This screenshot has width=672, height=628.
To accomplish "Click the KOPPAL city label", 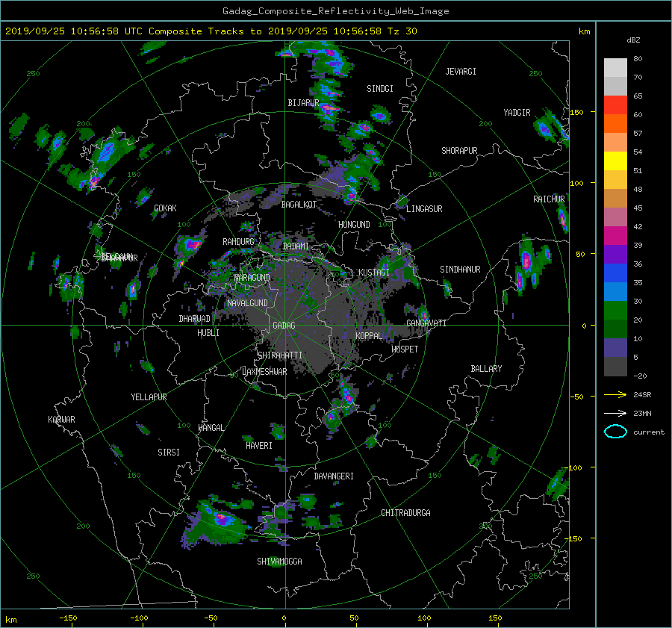I will 369,336.
